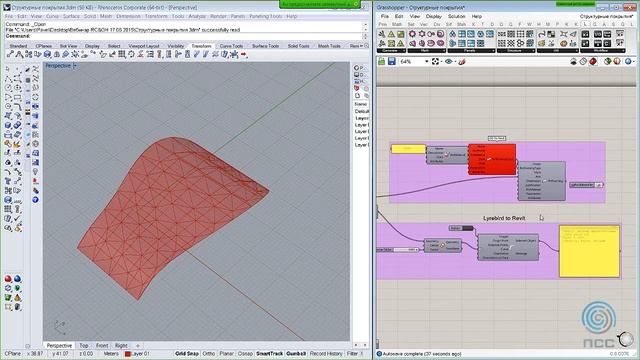Expand the Util group bar in Grasshopper's ribbon
640x360 pixels.
(558, 51)
